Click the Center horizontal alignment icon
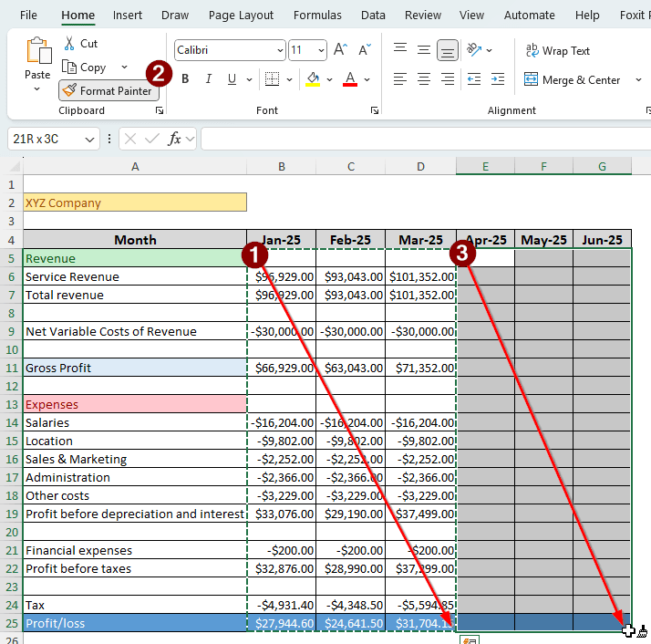This screenshot has height=644, width=651. (423, 79)
